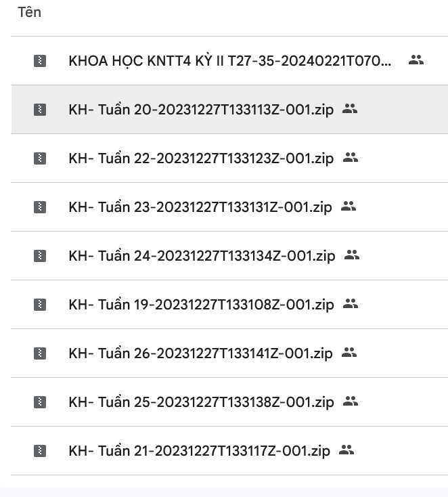Click the zip icon for KHOA HỌC KNTT4 file

(x=40, y=61)
